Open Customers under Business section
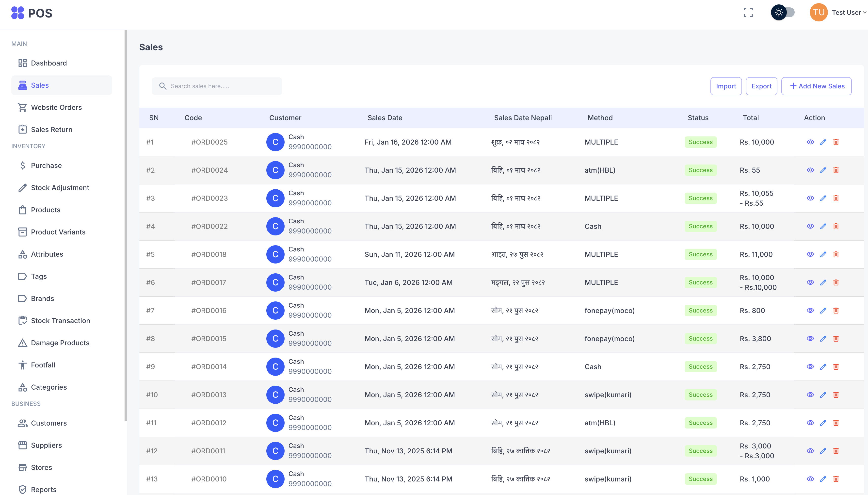Viewport: 868px width, 495px height. click(x=49, y=423)
